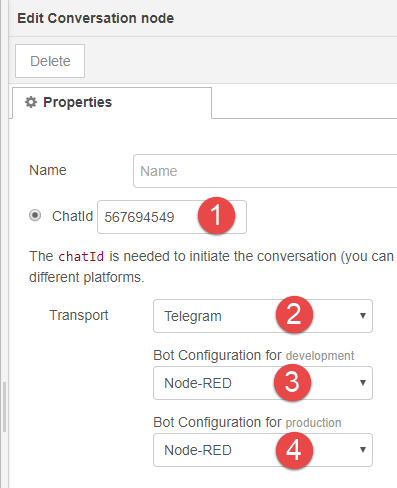The height and width of the screenshot is (488, 397).
Task: Open the development Bot Configuration dropdown
Action: click(x=263, y=383)
